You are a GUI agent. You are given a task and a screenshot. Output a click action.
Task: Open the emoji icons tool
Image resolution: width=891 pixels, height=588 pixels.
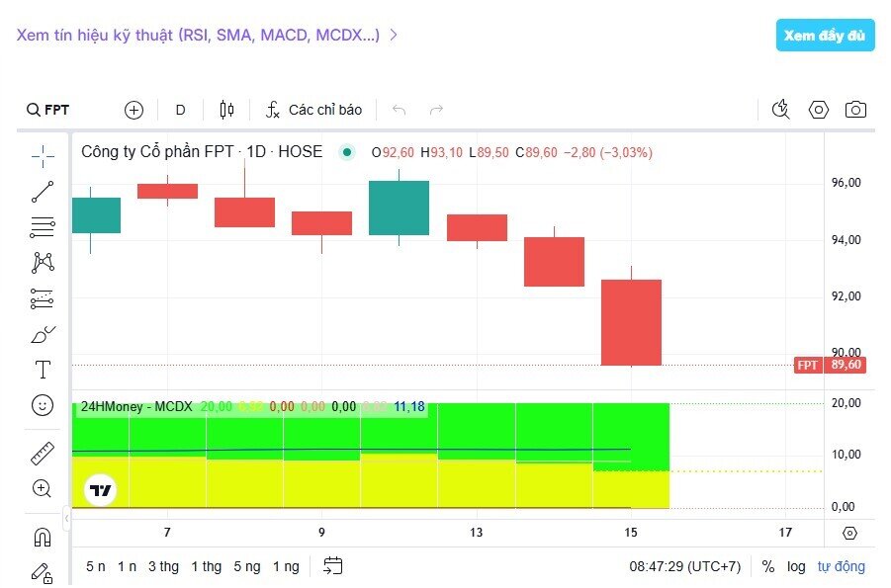[x=43, y=405]
